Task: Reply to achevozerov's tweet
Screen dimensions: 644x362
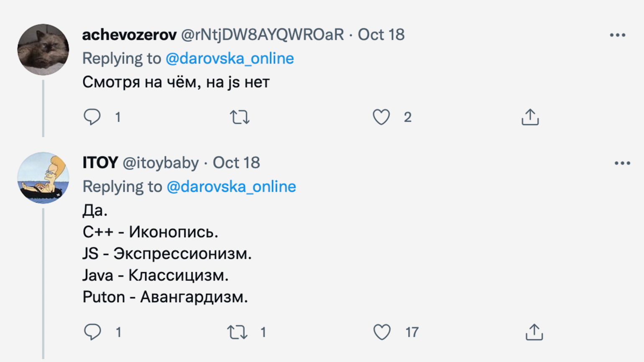Action: (x=92, y=117)
